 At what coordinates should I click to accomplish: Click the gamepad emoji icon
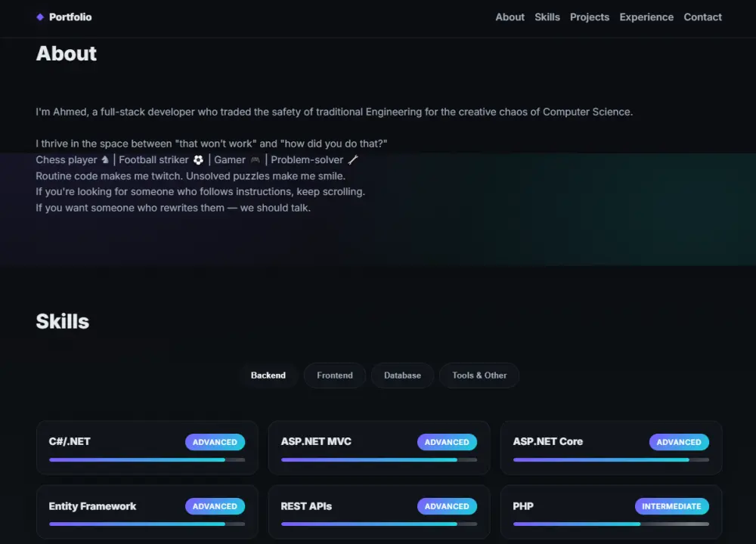[x=256, y=160]
